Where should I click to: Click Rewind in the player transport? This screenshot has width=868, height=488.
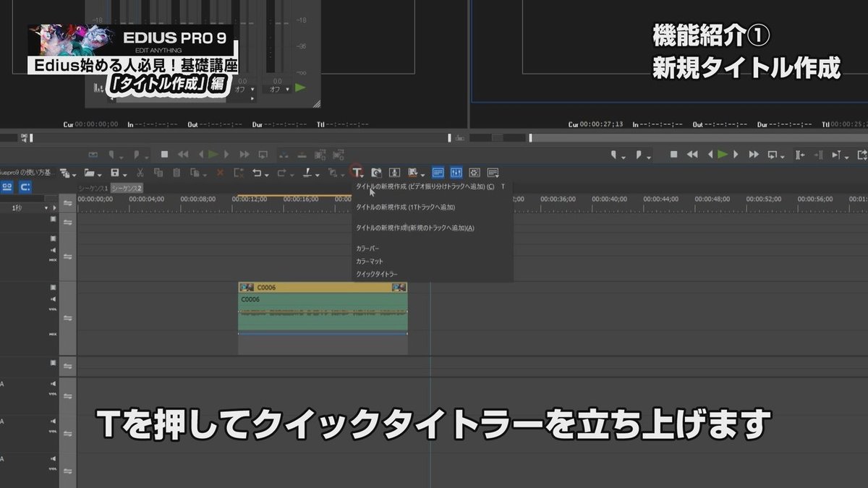[x=183, y=154]
